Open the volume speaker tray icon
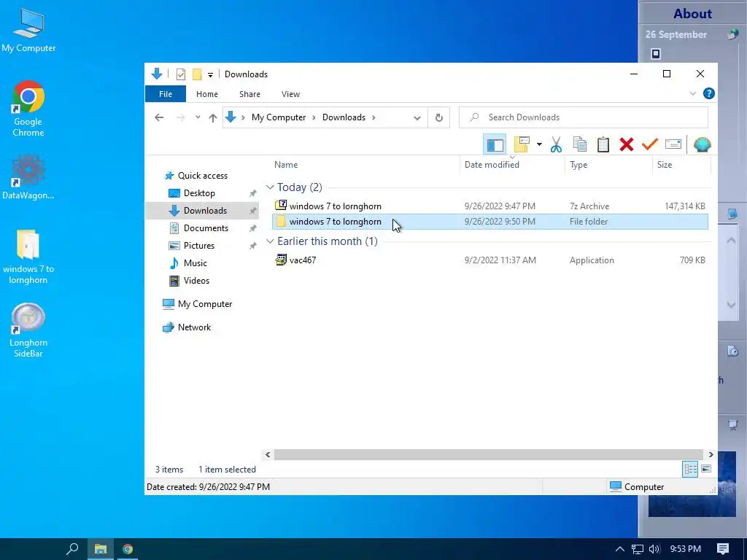 [x=654, y=549]
